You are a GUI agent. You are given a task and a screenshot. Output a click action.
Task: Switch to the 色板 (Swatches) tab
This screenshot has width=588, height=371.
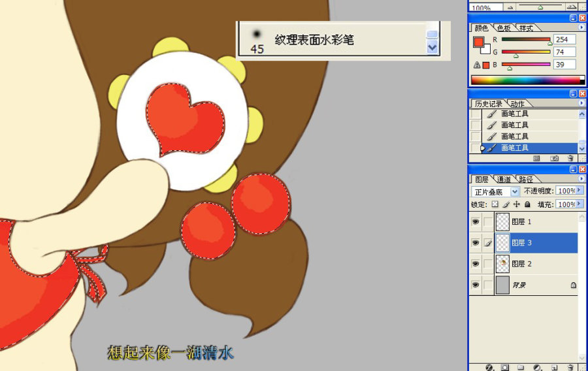click(504, 28)
